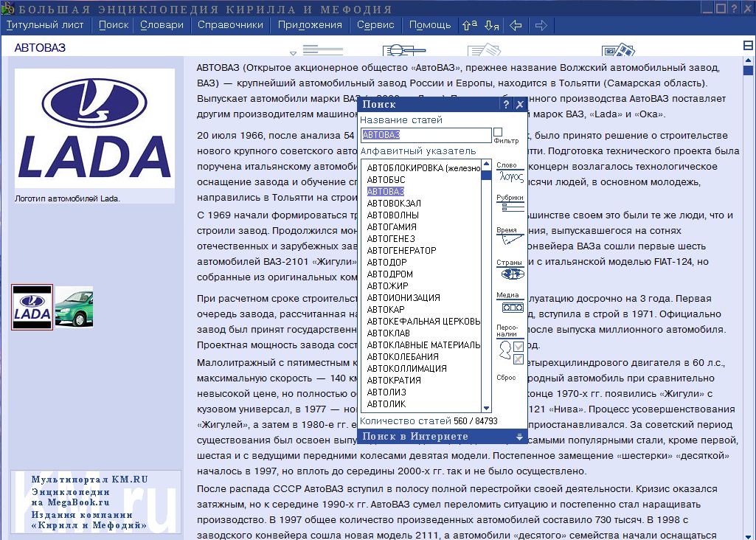Select highlighted АВТОВАЗ in the index list
This screenshot has width=756, height=540.
pyautogui.click(x=386, y=191)
